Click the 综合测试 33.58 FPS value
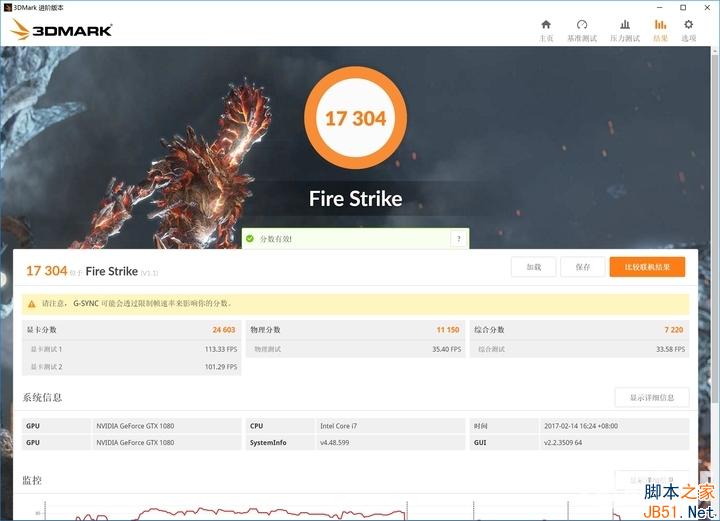Screen dimensions: 720x521 670,349
